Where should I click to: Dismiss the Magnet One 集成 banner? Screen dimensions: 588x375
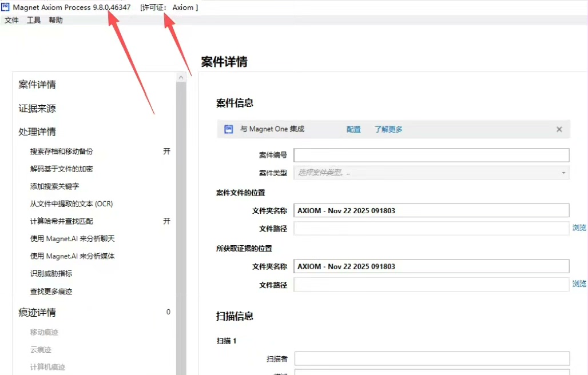pyautogui.click(x=559, y=129)
